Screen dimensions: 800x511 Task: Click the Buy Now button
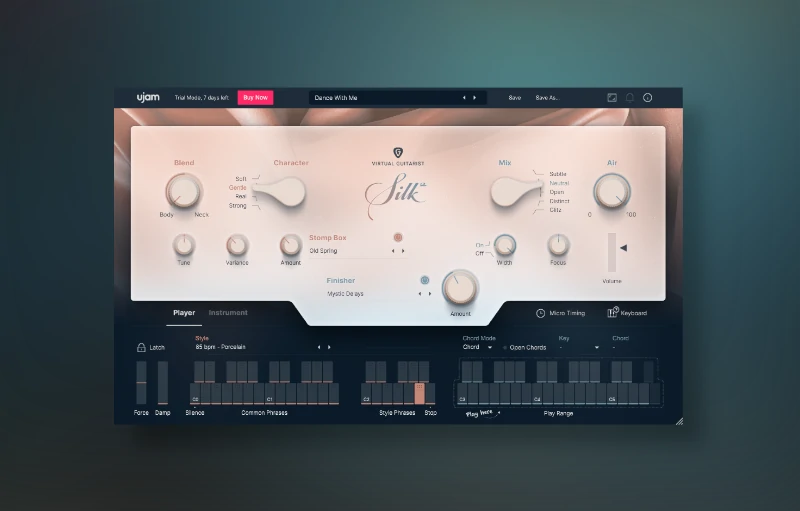pyautogui.click(x=255, y=97)
